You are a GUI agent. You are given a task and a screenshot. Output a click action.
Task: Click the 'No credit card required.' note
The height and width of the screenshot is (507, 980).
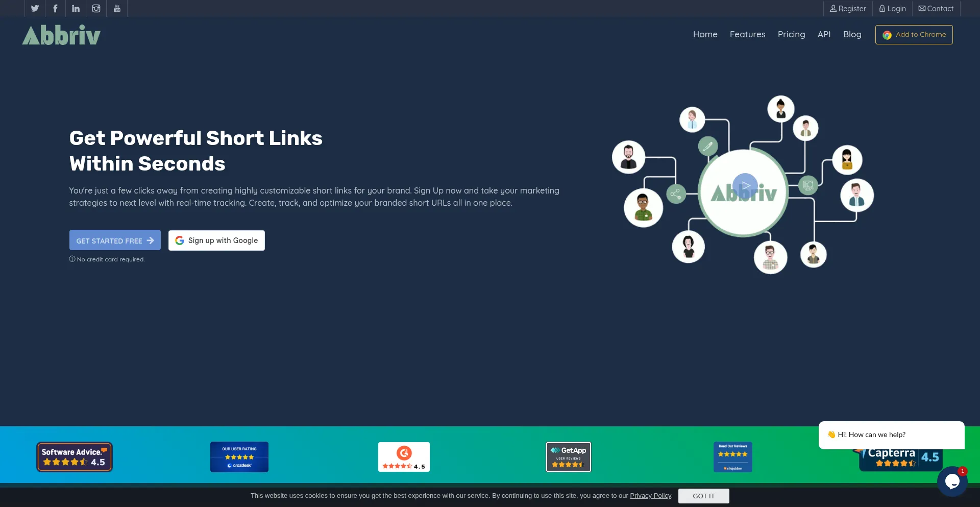click(107, 259)
